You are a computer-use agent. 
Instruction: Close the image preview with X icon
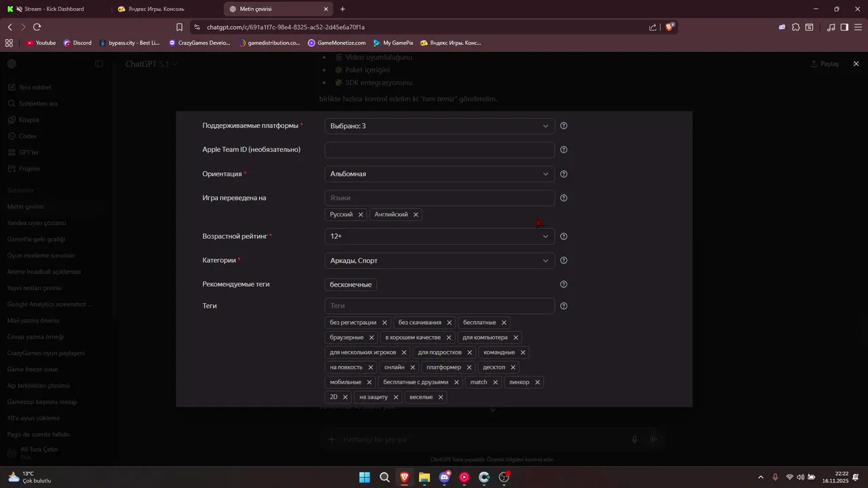[x=856, y=64]
